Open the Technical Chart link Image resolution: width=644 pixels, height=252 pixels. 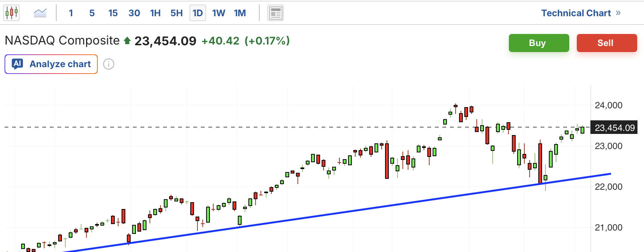581,13
